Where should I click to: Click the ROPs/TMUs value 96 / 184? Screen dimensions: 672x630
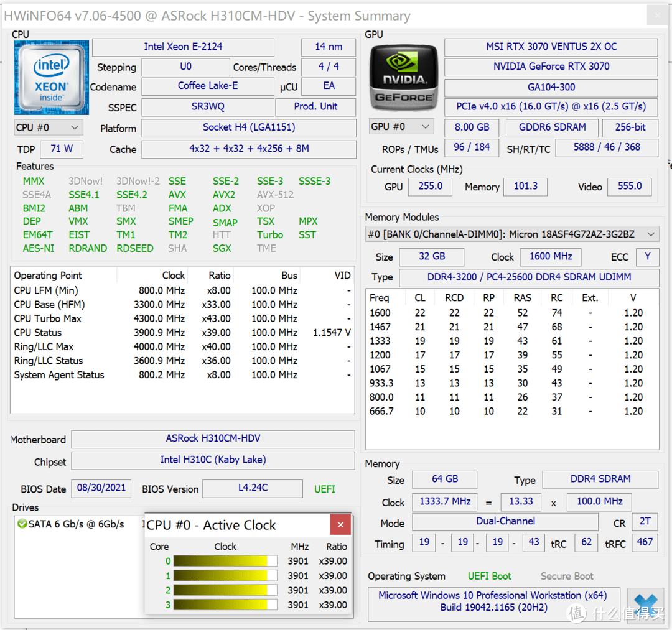coord(472,147)
